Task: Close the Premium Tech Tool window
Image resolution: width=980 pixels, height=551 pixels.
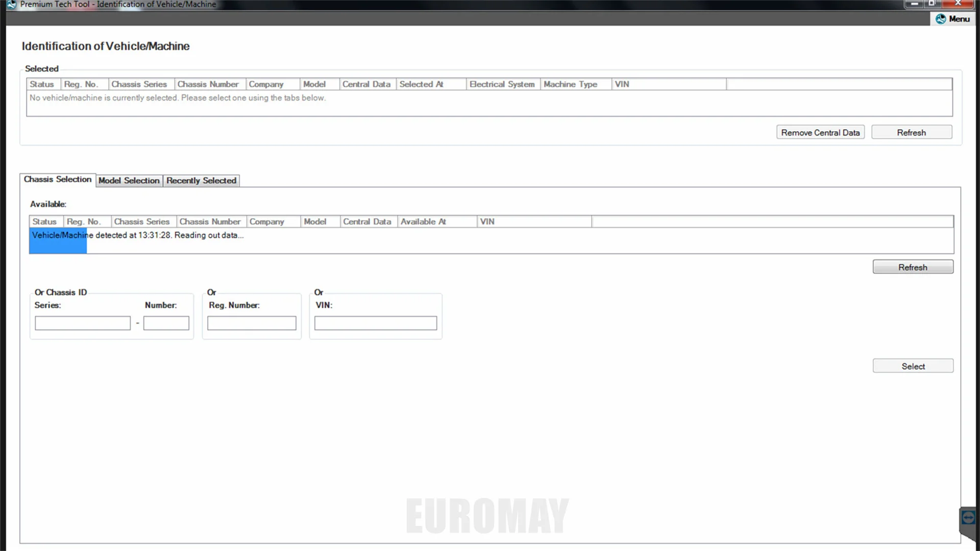Action: (x=959, y=4)
